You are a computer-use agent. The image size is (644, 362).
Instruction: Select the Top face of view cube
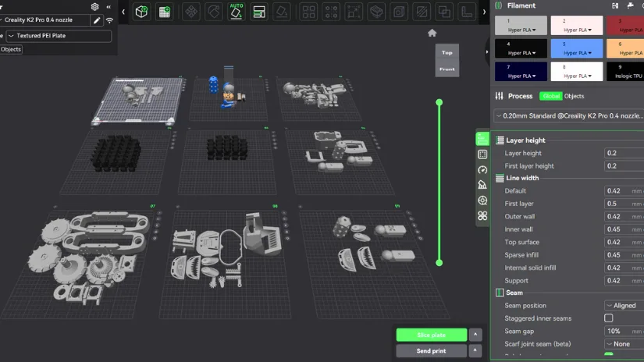coord(447,52)
